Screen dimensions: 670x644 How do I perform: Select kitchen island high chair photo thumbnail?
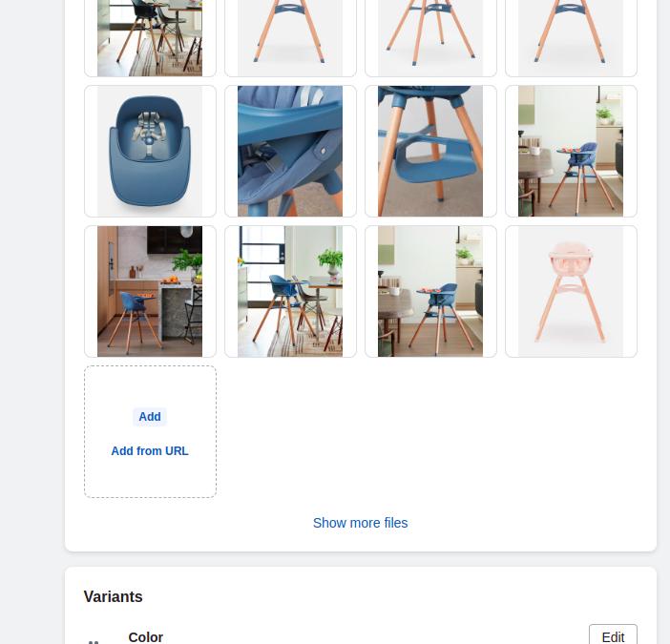pos(150,291)
